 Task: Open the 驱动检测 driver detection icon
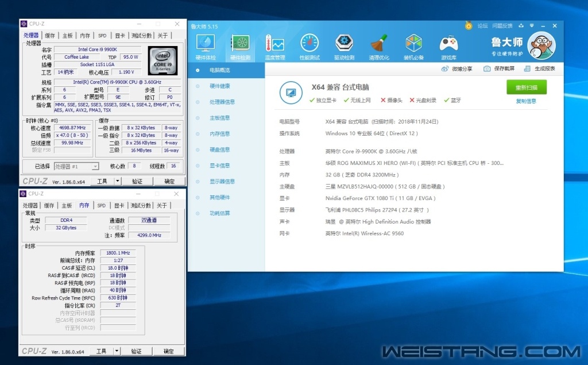click(x=345, y=47)
